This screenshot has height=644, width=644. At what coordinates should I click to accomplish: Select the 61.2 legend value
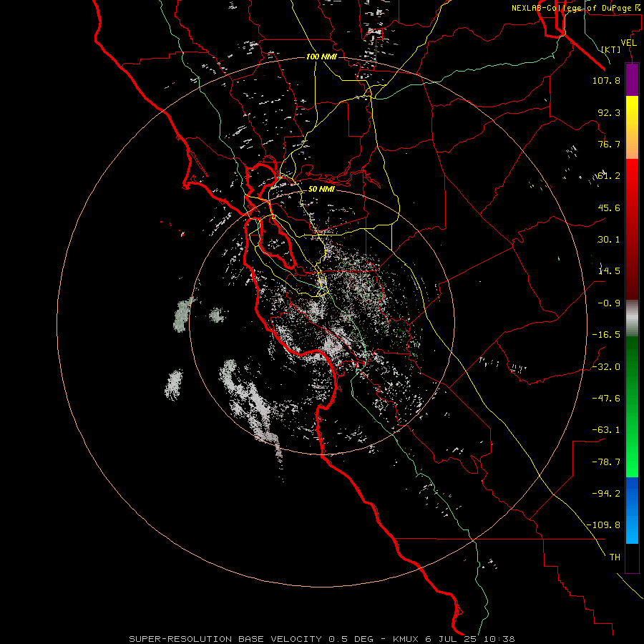[609, 176]
